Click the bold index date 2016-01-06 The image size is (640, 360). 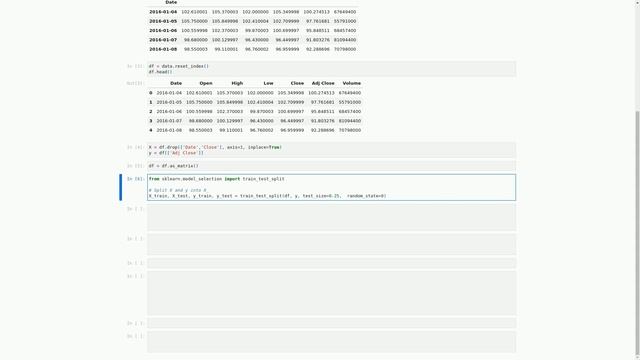click(163, 31)
